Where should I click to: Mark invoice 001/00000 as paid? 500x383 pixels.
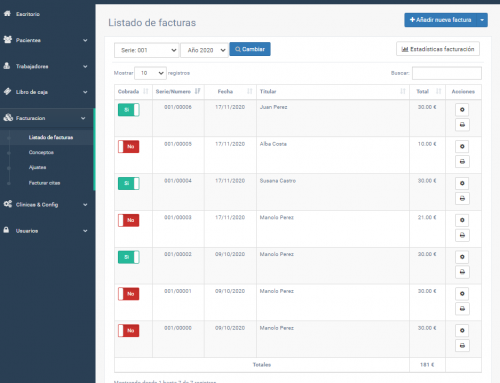click(x=129, y=331)
